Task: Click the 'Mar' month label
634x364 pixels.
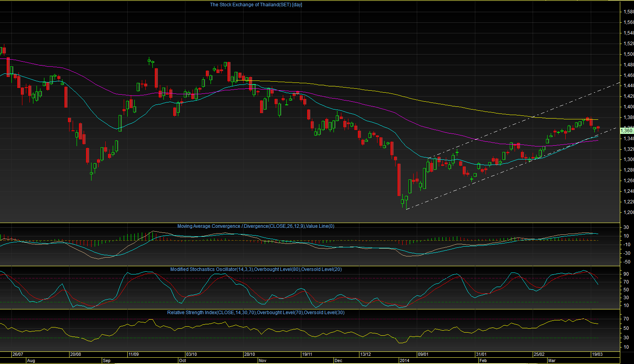Action: click(552, 360)
